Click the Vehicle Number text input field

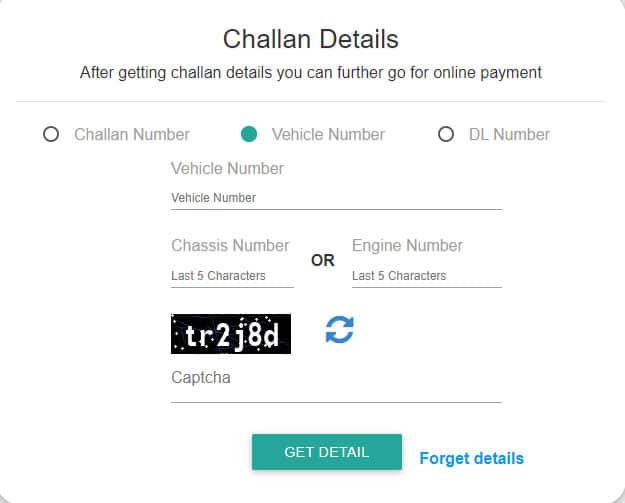point(336,198)
